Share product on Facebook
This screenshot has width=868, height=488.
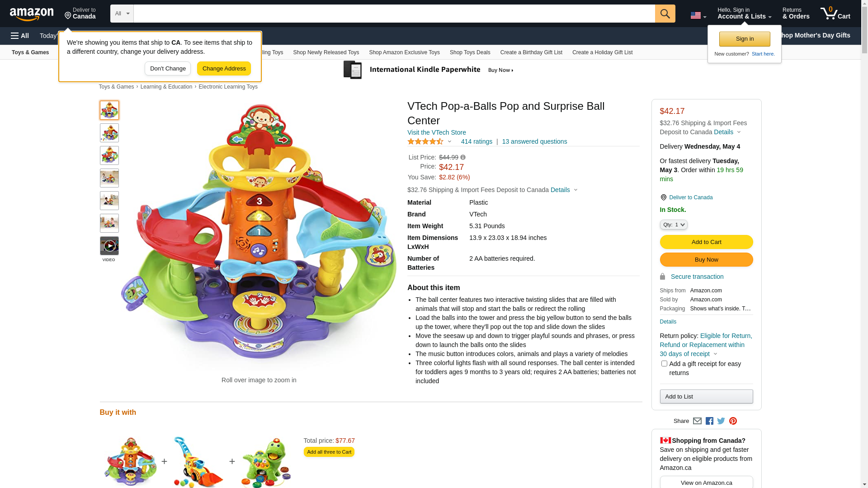pyautogui.click(x=709, y=421)
